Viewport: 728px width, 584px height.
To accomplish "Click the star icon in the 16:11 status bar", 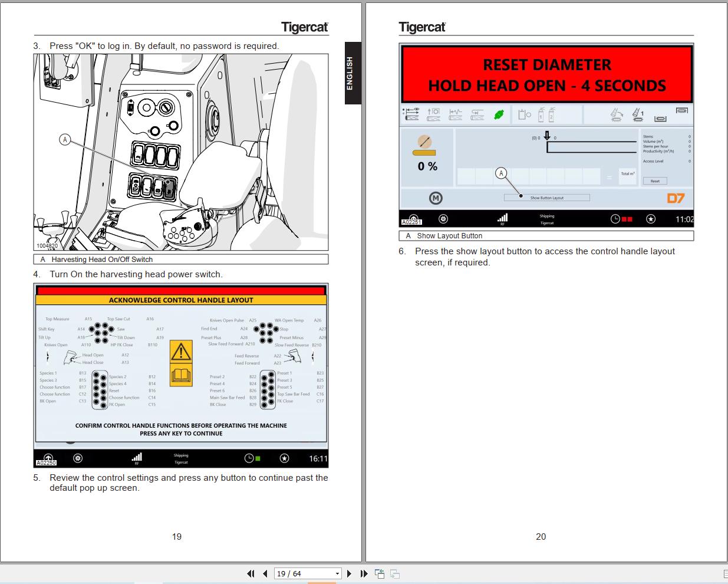I will pos(284,458).
